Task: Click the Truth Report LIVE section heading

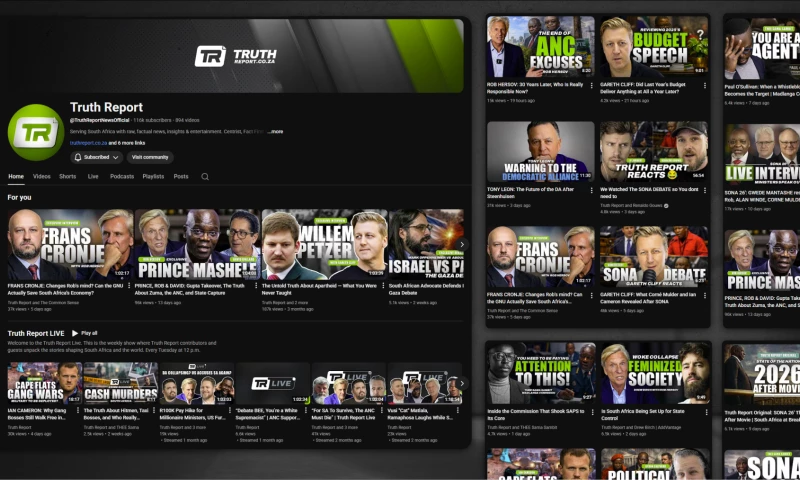Action: pos(36,333)
